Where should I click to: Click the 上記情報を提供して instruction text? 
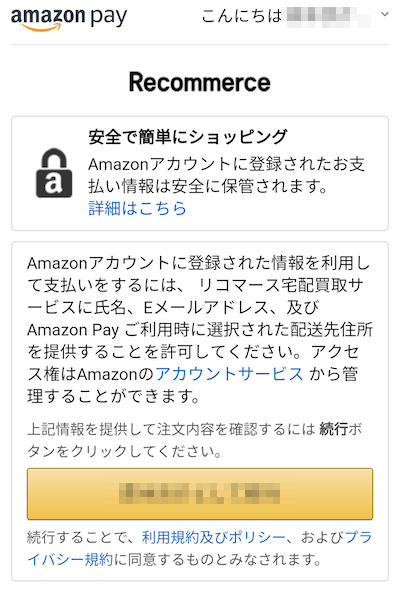tap(195, 440)
